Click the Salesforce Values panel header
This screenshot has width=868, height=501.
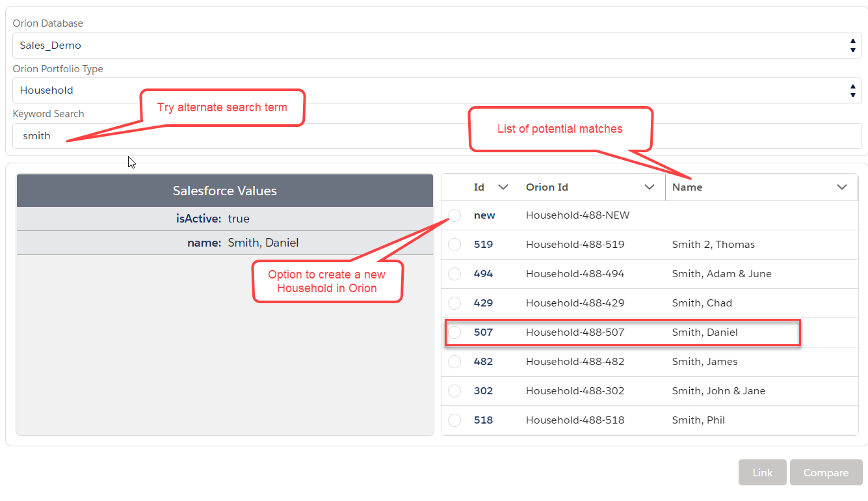pyautogui.click(x=225, y=191)
